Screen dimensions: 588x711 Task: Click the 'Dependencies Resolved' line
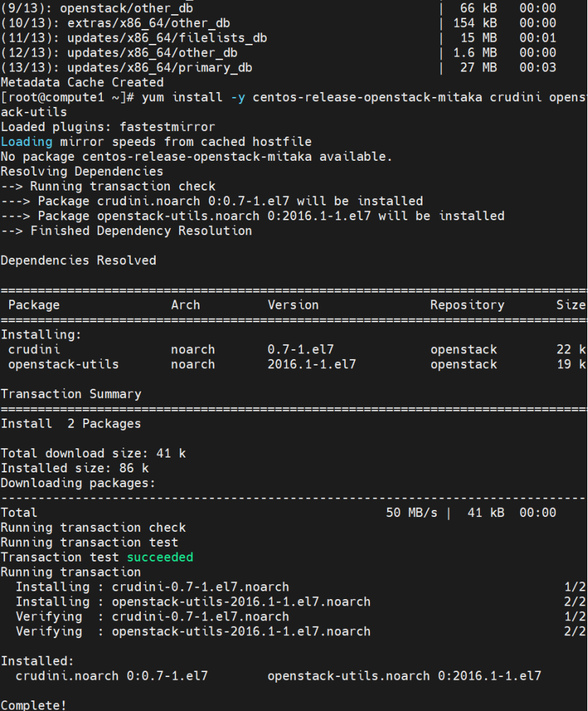(79, 261)
